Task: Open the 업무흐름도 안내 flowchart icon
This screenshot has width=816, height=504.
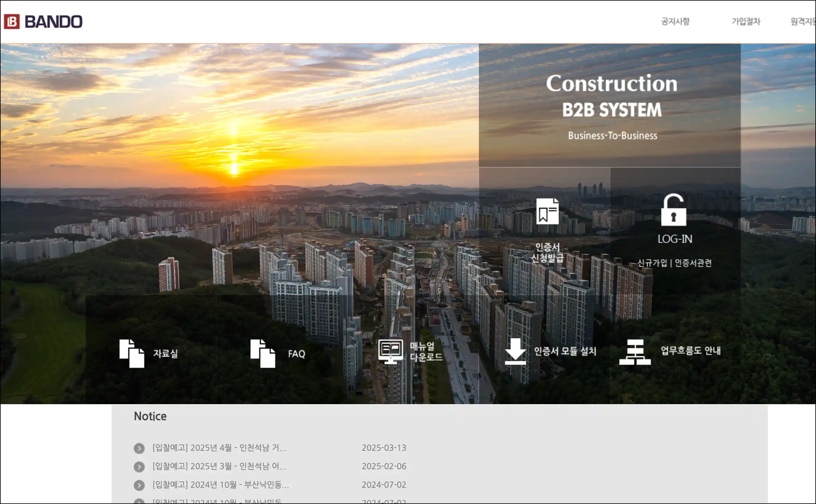Action: (x=635, y=352)
